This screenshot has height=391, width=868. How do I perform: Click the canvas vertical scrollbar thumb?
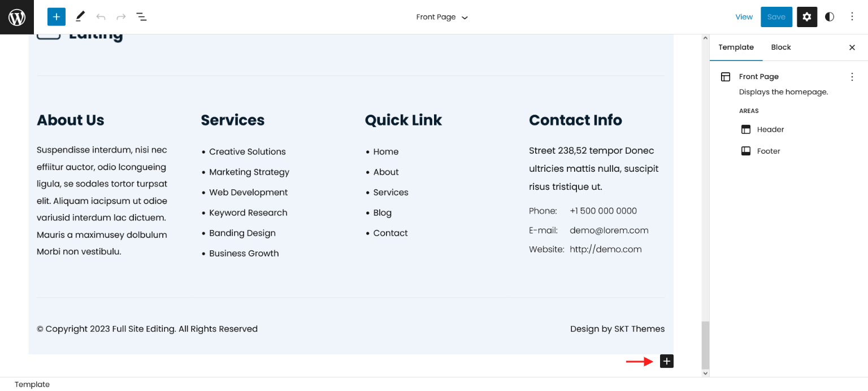(705, 345)
